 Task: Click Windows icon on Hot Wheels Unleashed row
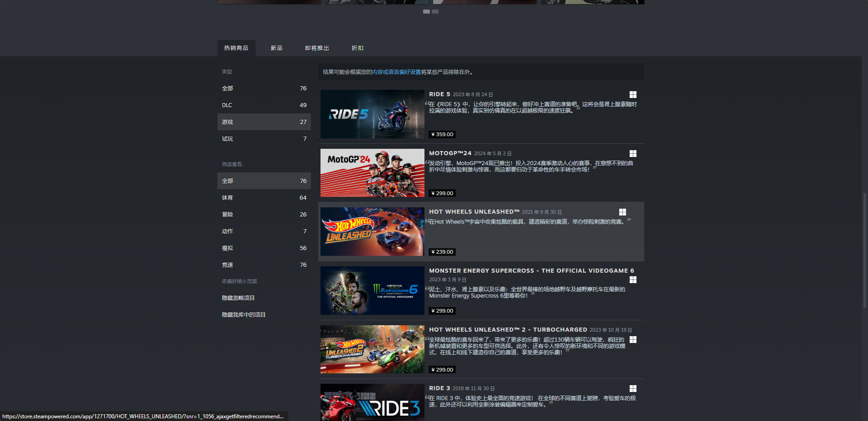click(622, 212)
